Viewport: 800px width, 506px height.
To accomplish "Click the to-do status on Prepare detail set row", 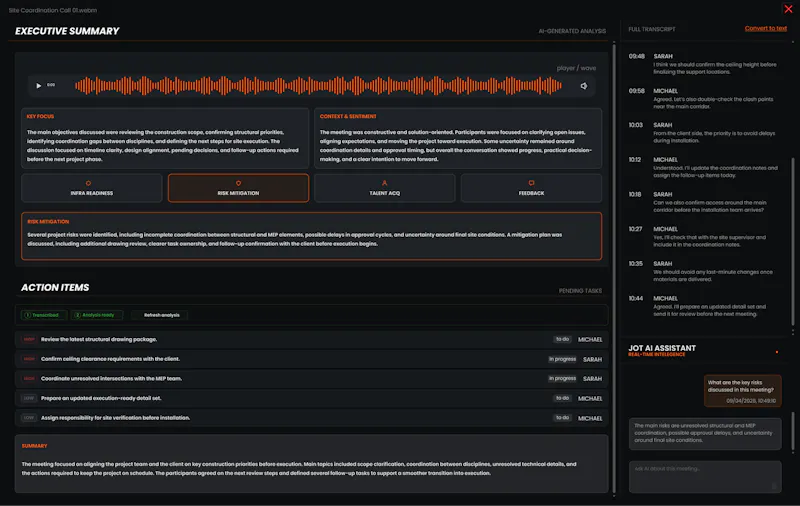I will (562, 398).
